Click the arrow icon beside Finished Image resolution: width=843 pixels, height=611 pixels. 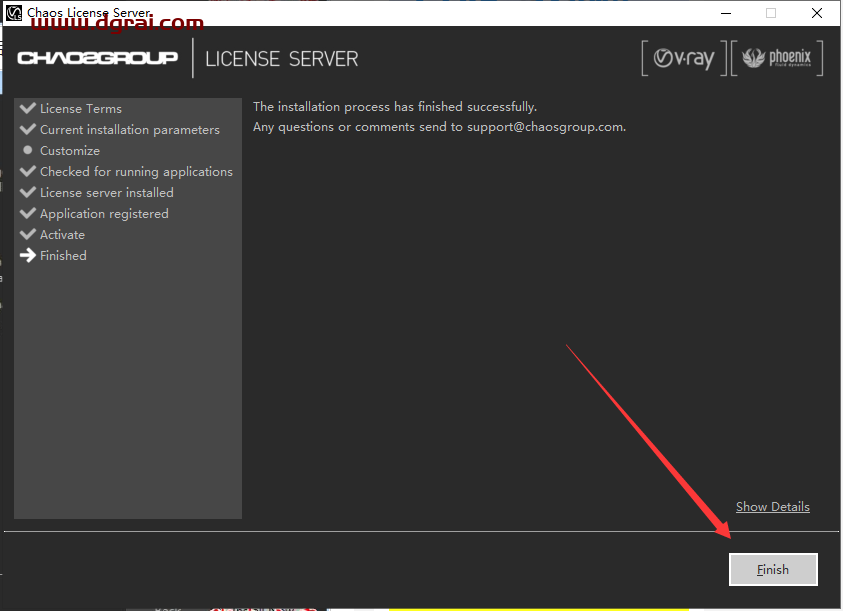pos(28,255)
